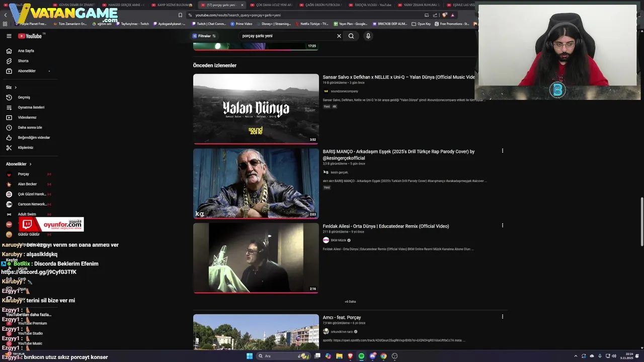Open Netflix Türkiye bookmark
Image resolution: width=644 pixels, height=362 pixels.
(312, 24)
